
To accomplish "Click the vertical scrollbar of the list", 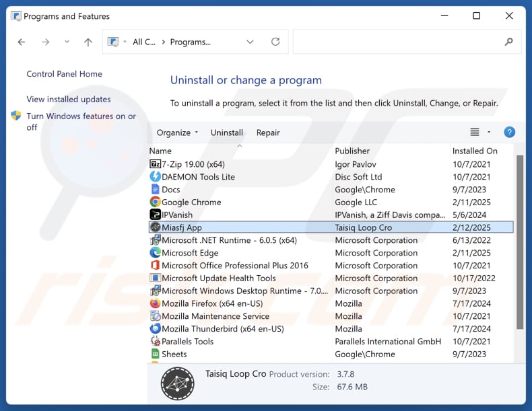I will pos(519,242).
